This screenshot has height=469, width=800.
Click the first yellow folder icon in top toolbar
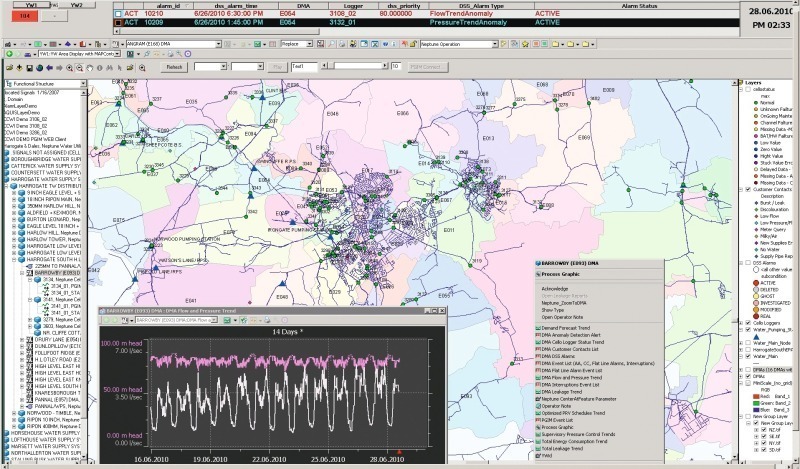pyautogui.click(x=556, y=44)
